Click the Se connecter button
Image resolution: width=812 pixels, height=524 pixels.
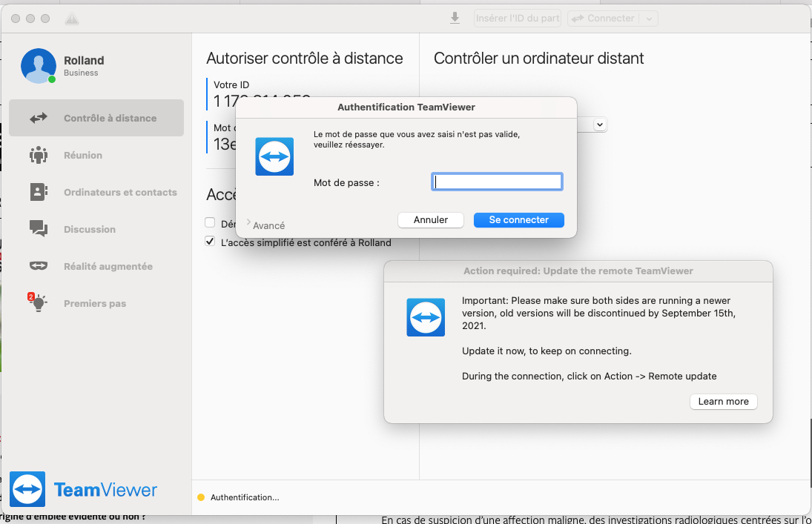[x=518, y=219]
